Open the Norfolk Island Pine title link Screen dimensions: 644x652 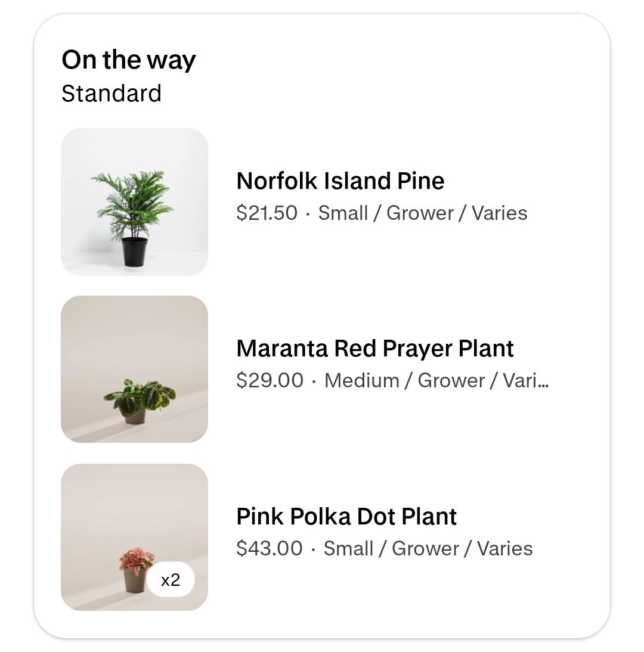tap(340, 181)
